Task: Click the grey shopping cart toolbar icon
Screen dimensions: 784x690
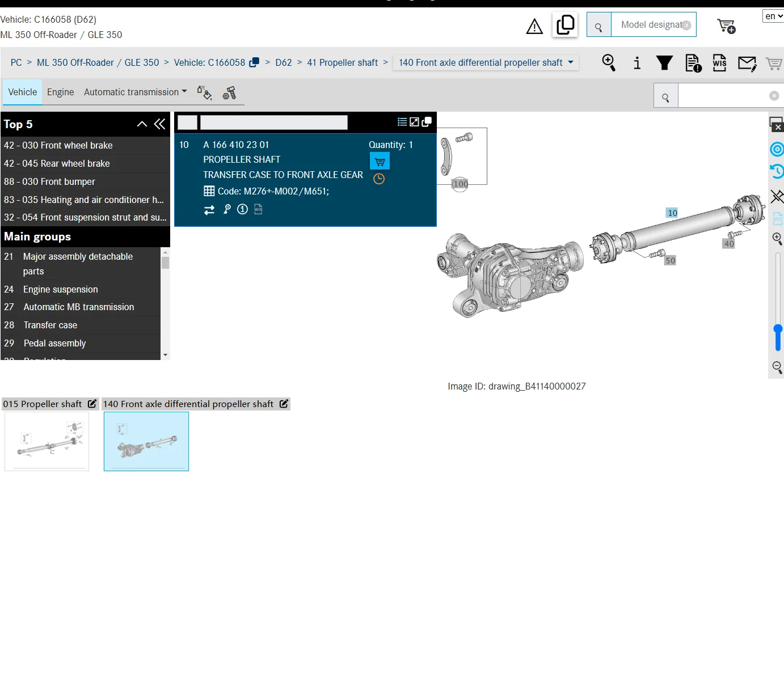Action: pyautogui.click(x=774, y=63)
